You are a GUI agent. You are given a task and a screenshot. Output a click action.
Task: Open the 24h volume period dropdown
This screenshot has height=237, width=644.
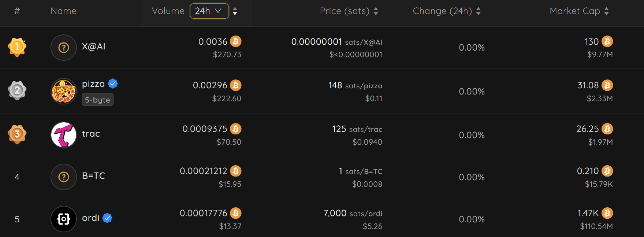click(x=209, y=11)
